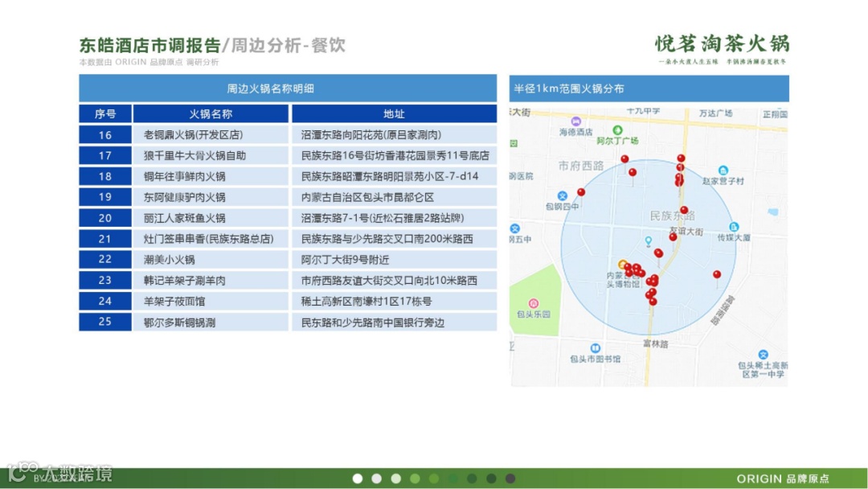Click 鄂尔多斯铜锅涮 name cell
868x489 pixels.
pyautogui.click(x=211, y=322)
